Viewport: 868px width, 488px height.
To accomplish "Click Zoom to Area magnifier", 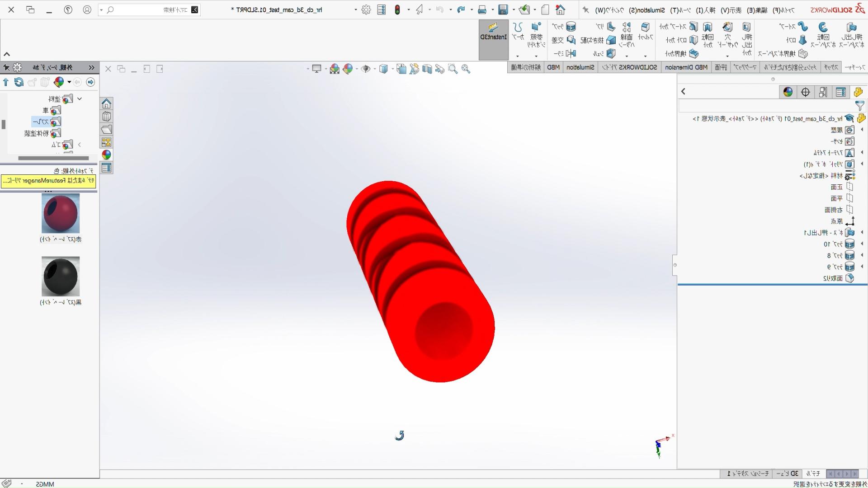I will (453, 69).
